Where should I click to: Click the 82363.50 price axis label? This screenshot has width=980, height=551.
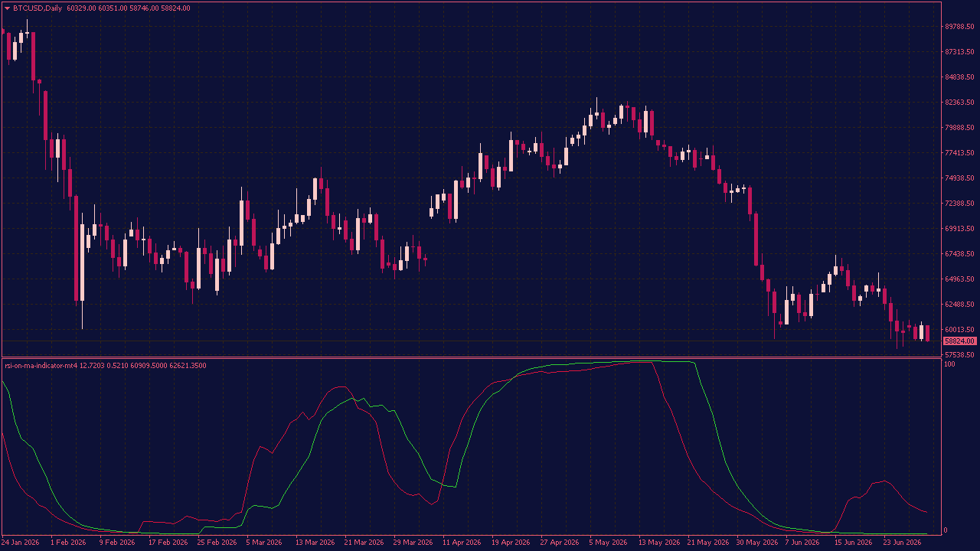[x=959, y=103]
